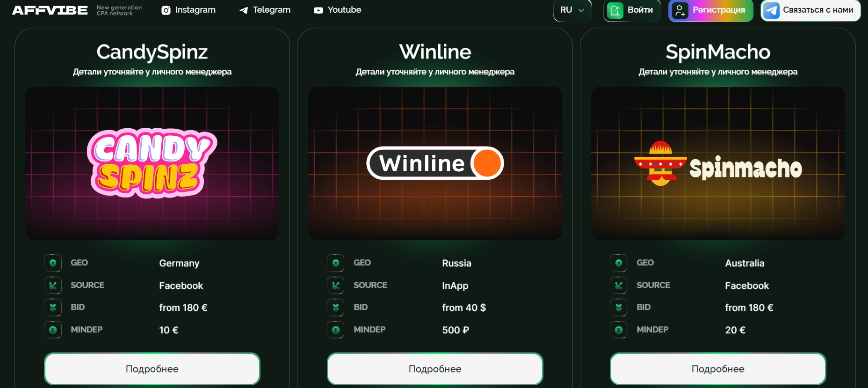Viewport: 868px width, 388px height.
Task: Click the MINDEP coin icon on Winline card
Action: tap(336, 330)
